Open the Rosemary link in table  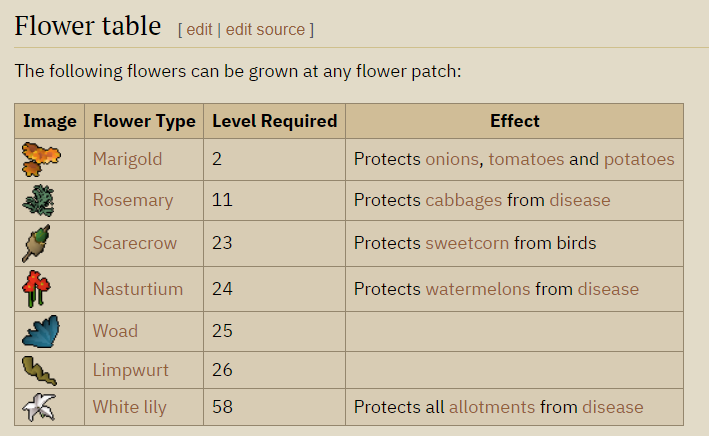click(x=132, y=200)
